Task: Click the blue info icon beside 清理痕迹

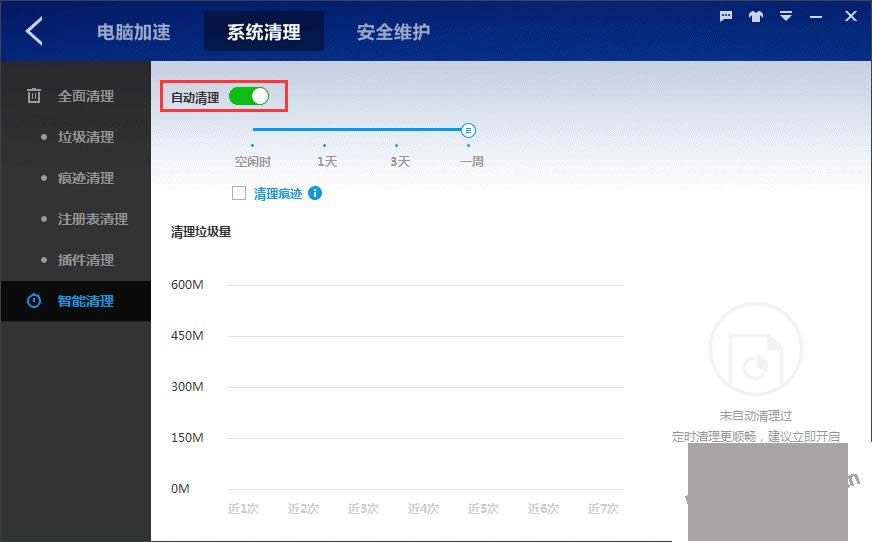Action: [x=315, y=193]
